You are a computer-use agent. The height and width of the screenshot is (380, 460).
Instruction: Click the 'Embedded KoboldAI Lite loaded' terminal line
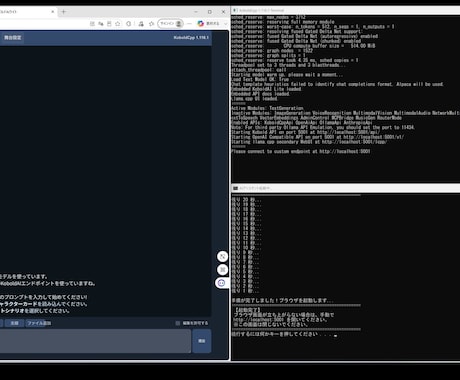266,89
